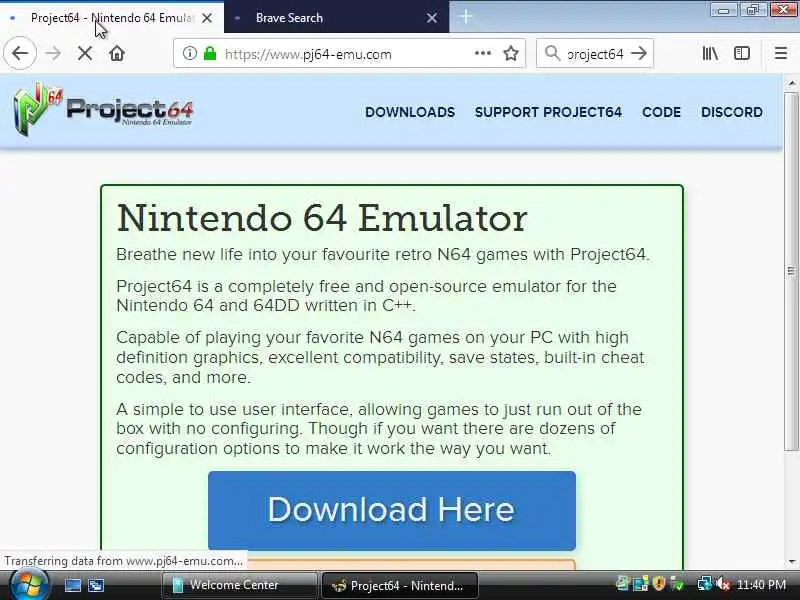This screenshot has height=600, width=800.
Task: Minimize the browser window
Action: (723, 9)
